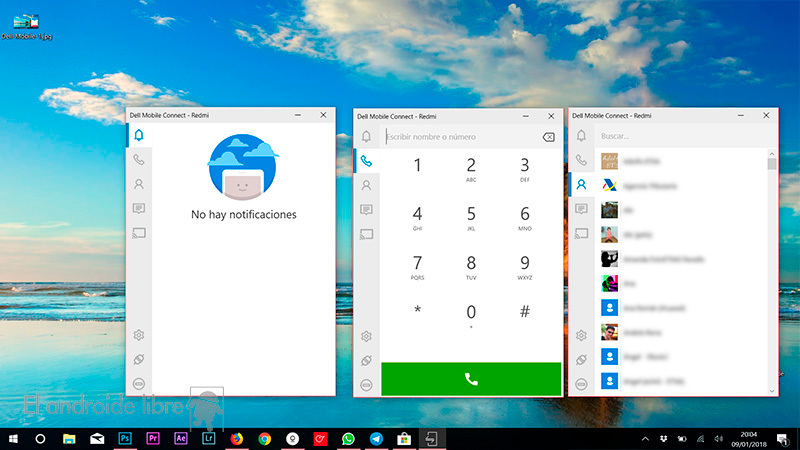The image size is (800, 450).
Task: Open Microsoft Store from the taskbar
Action: [404, 439]
